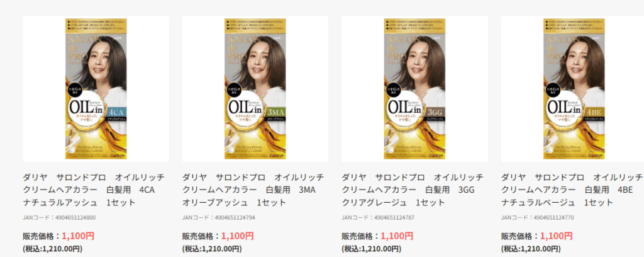Image resolution: width=644 pixels, height=257 pixels.
Task: Click the 4CA ナチュラルアッシュ product title
Action: click(x=94, y=190)
